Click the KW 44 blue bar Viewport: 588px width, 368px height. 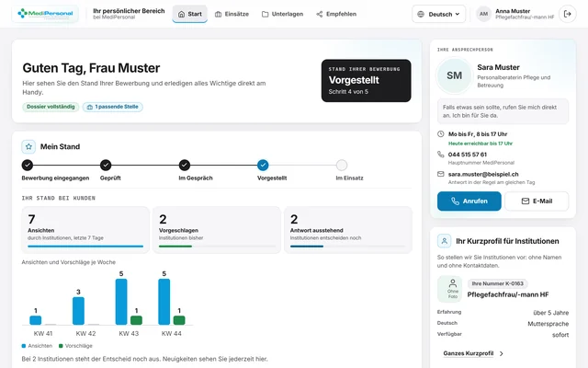pos(164,302)
